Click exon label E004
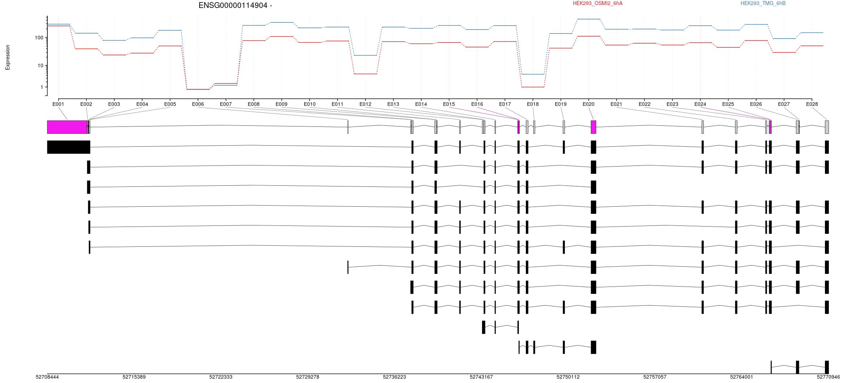This screenshot has height=383, width=868. 142,104
